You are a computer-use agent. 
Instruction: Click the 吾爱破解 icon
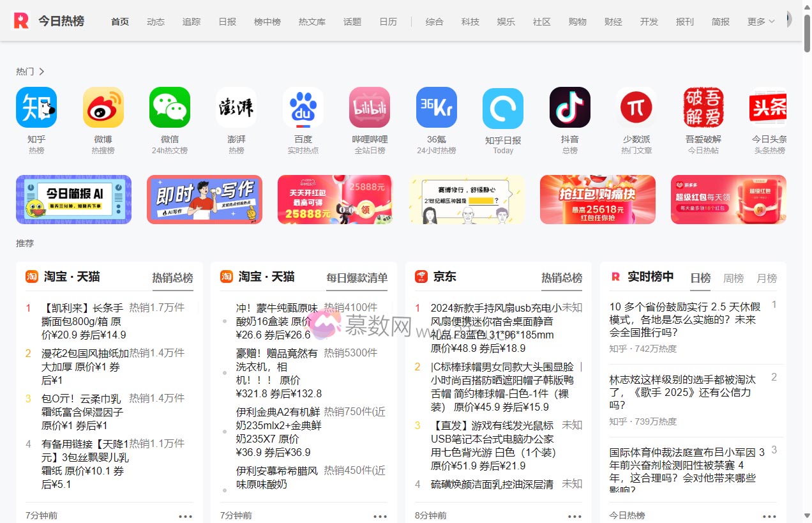[703, 107]
